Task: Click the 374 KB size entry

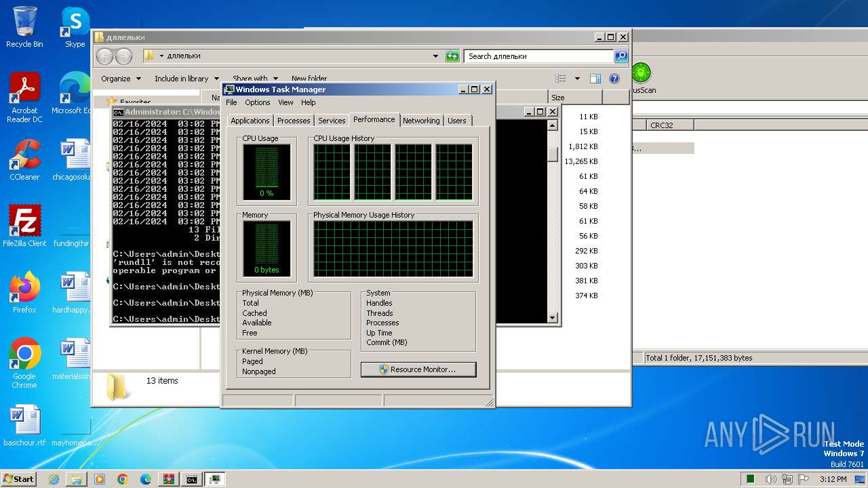Action: pos(587,296)
